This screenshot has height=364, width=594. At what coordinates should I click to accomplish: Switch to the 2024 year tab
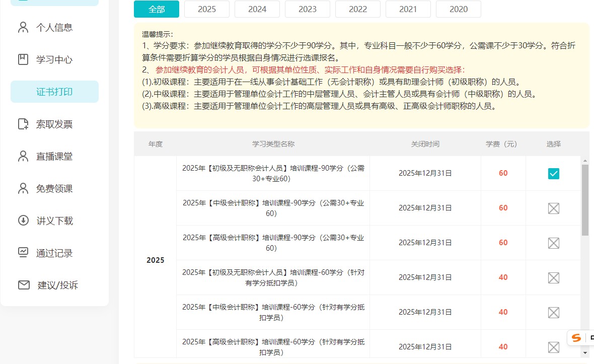pos(257,9)
